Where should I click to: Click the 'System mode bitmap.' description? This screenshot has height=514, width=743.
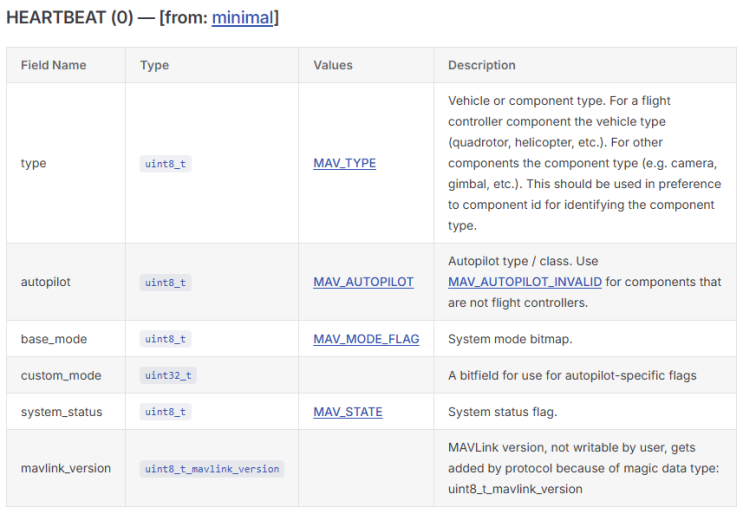click(x=510, y=339)
